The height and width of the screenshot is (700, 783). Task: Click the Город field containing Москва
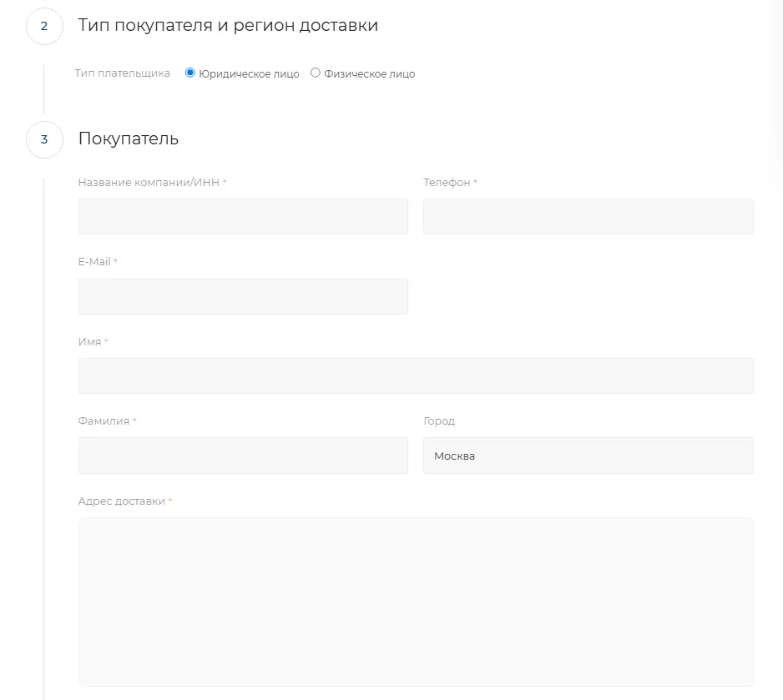pyautogui.click(x=589, y=456)
